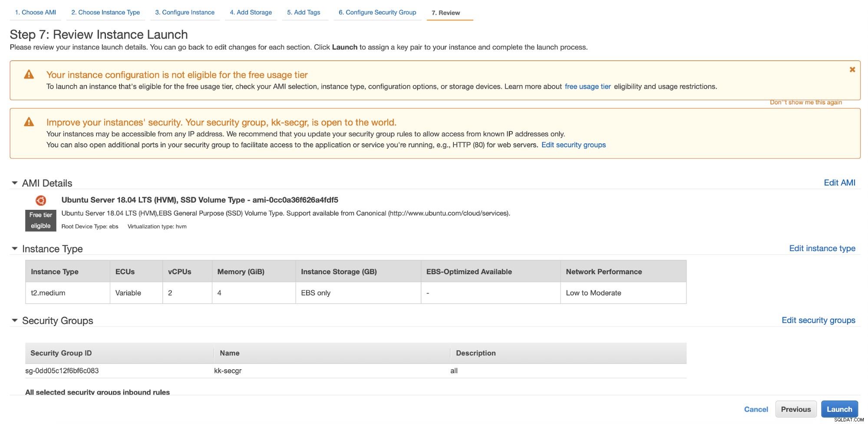Viewport: 868px width, 424px height.
Task: Go to 1. Choose AMI tab
Action: 36,13
